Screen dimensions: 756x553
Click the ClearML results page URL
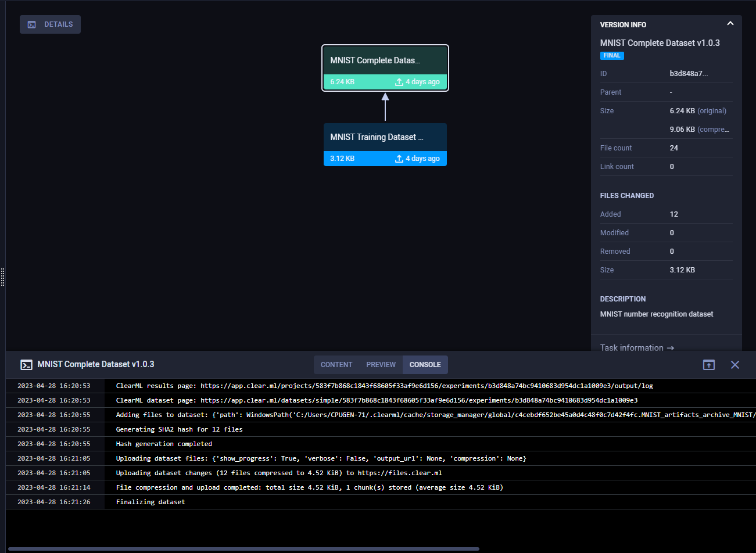[x=427, y=386]
